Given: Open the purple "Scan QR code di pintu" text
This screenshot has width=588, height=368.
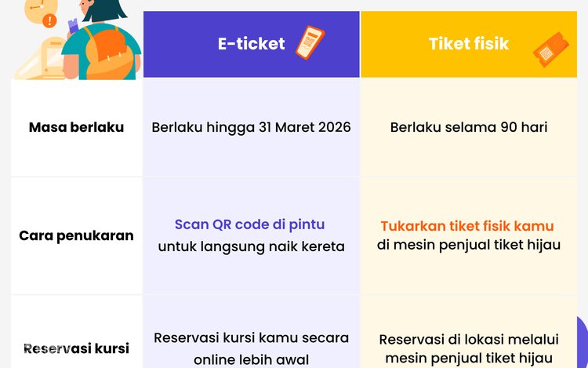Looking at the screenshot, I should click(x=249, y=224).
